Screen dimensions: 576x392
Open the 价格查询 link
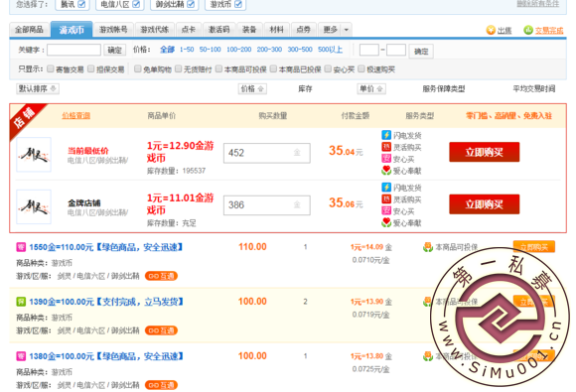(76, 116)
